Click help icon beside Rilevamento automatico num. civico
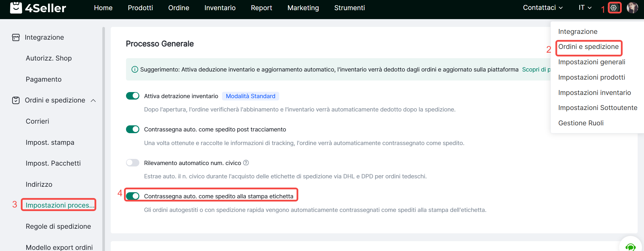 pyautogui.click(x=246, y=163)
